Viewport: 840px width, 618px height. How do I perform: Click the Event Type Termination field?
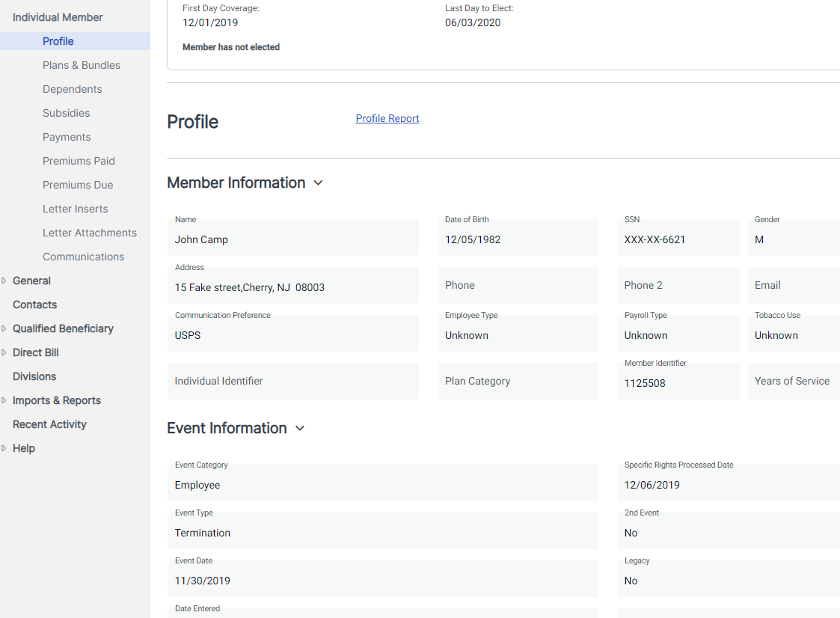[383, 530]
